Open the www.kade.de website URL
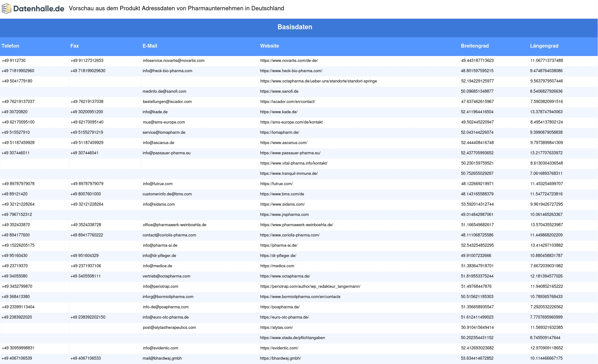Viewport: 598px width, 364px height. pyautogui.click(x=279, y=112)
